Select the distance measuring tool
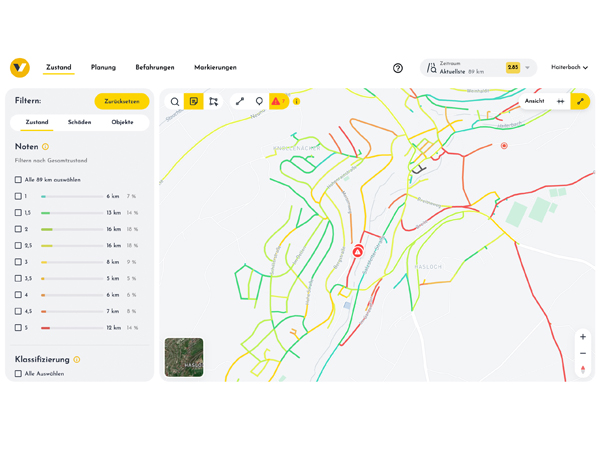 240,102
